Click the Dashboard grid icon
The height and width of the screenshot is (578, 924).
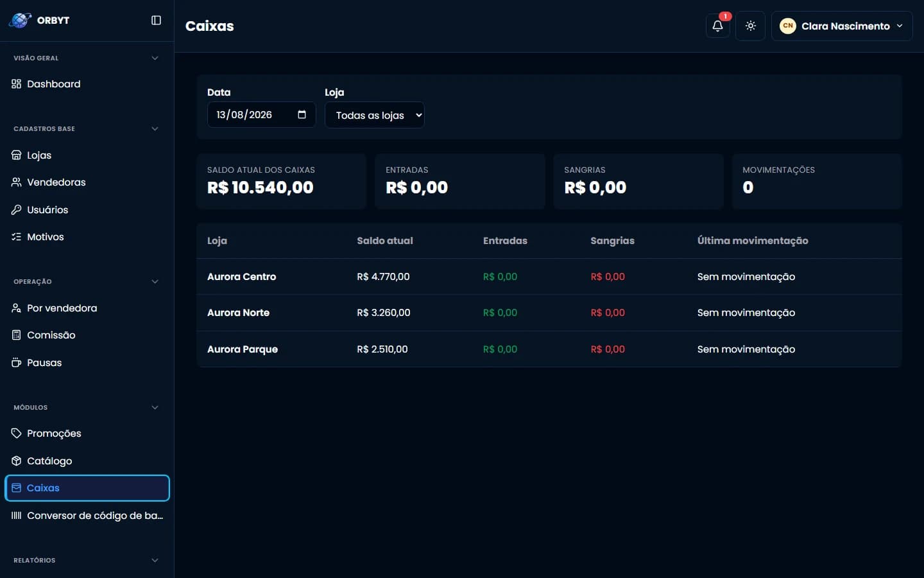17,84
